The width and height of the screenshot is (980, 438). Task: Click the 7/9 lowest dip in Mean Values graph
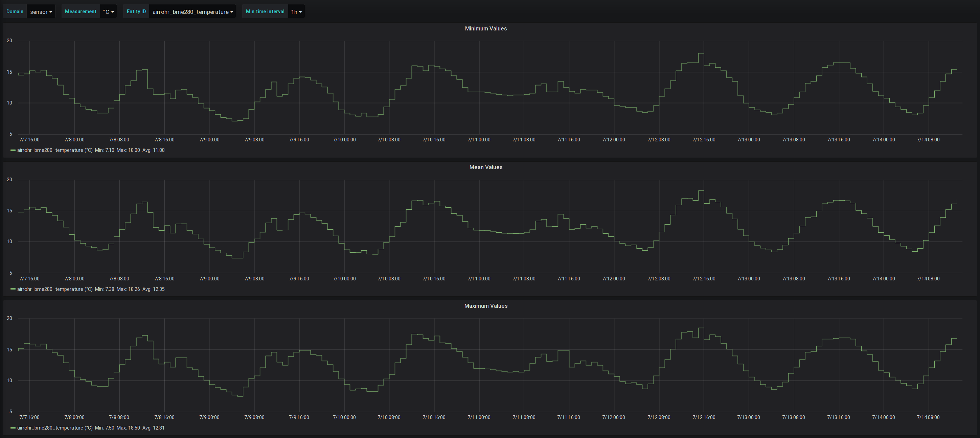[237, 258]
